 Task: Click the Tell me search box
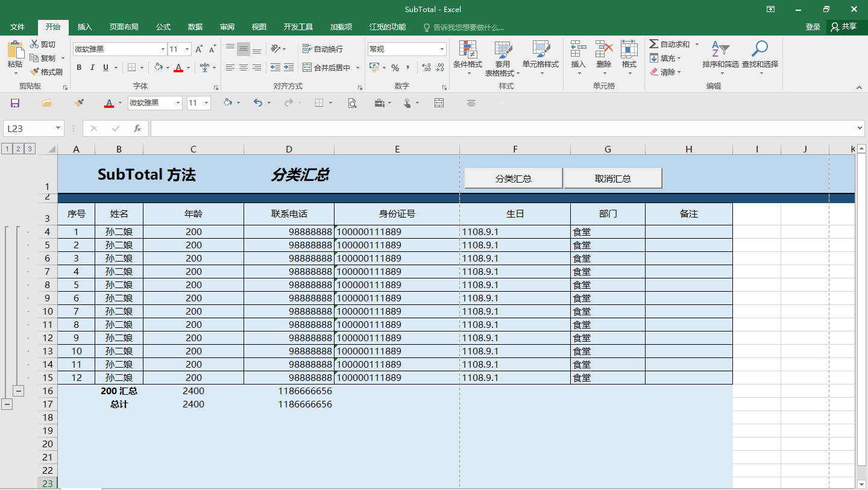point(464,27)
